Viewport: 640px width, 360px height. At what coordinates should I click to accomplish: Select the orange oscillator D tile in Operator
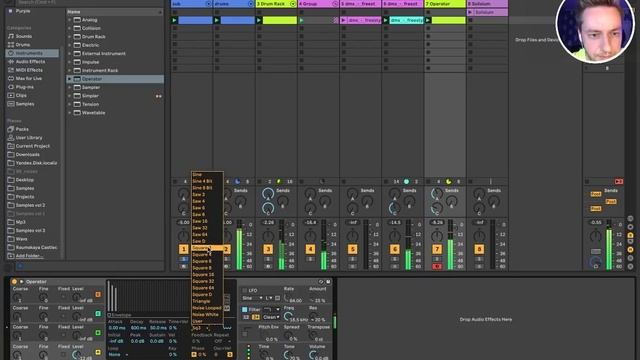coord(98,294)
